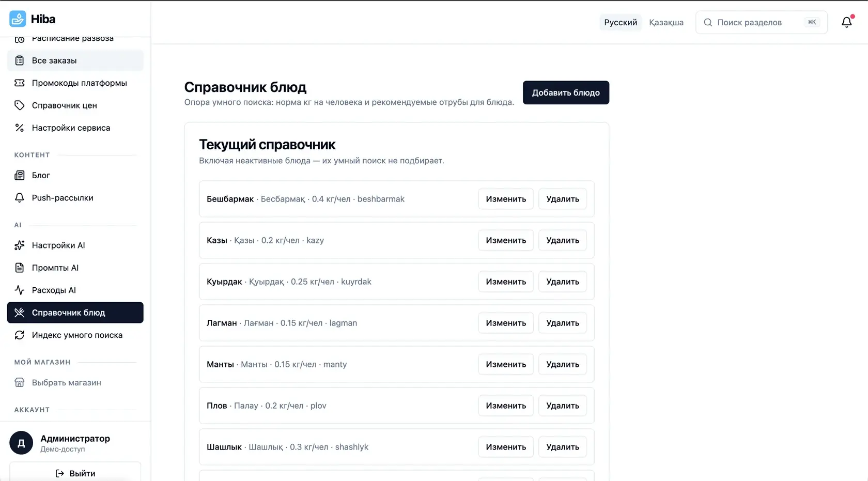Click the Блог newspaper icon
The image size is (868, 481).
tap(20, 175)
